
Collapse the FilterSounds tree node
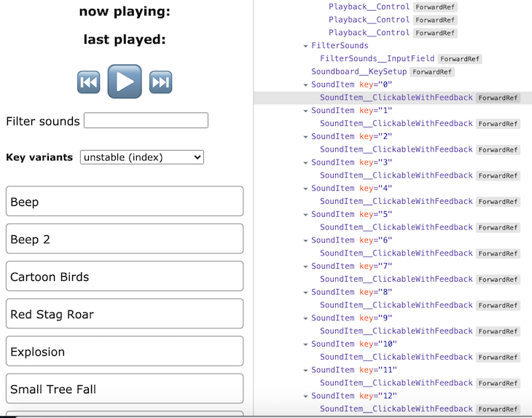click(x=305, y=46)
